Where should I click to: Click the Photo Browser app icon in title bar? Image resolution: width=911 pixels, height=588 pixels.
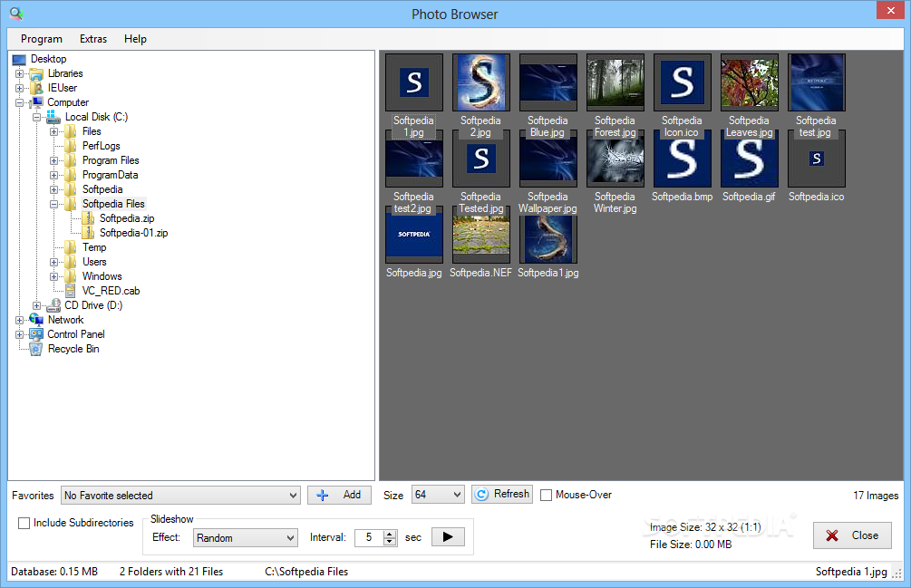click(16, 13)
